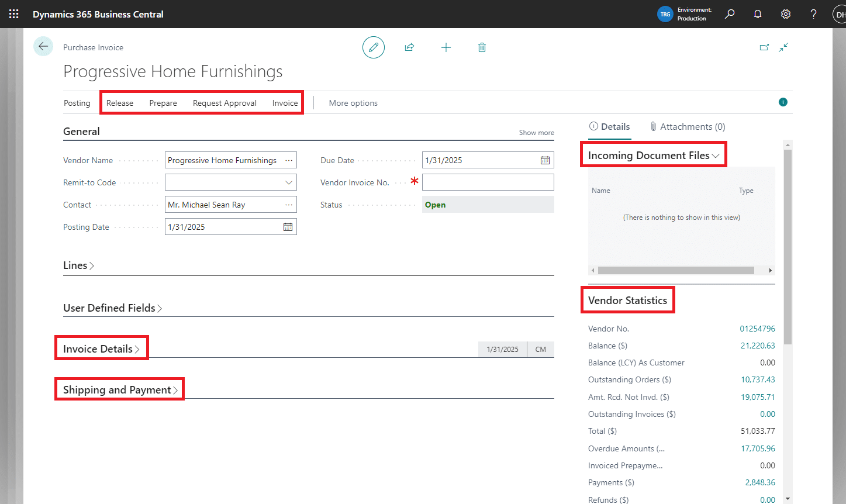846x504 pixels.
Task: Open the Posting Date calendar picker
Action: coord(288,227)
